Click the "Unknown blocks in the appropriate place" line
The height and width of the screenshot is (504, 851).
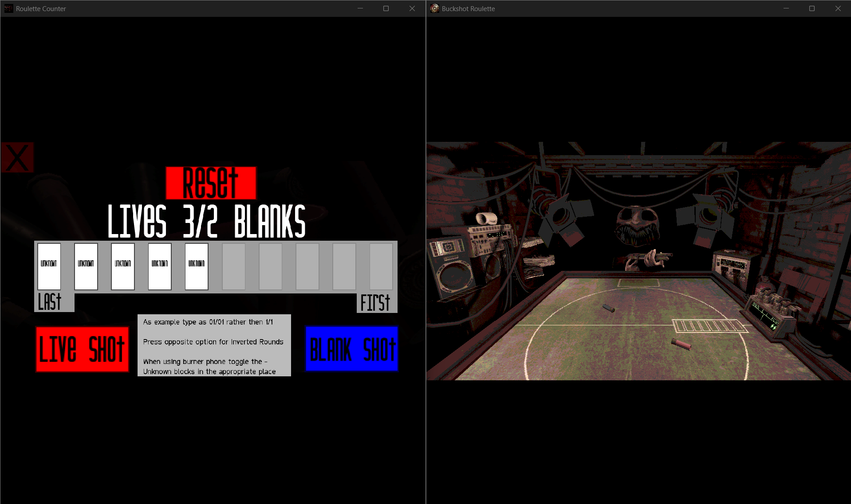tap(209, 371)
